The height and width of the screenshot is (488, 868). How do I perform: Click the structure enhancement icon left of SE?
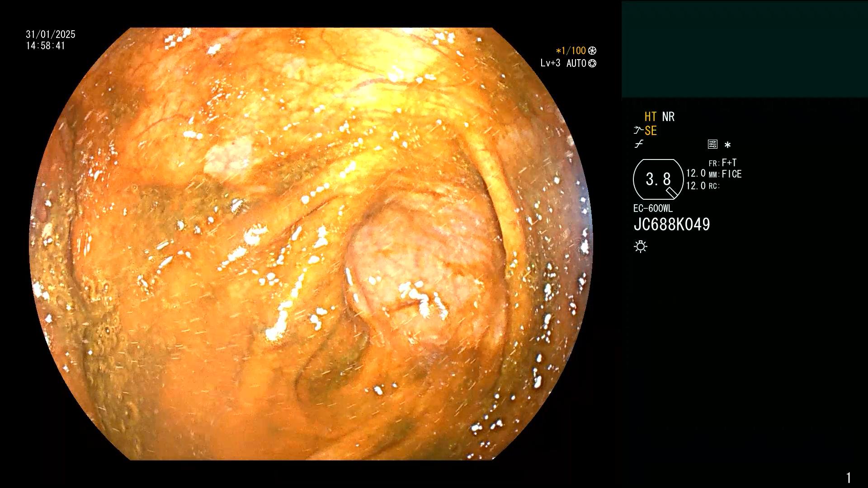pos(638,131)
